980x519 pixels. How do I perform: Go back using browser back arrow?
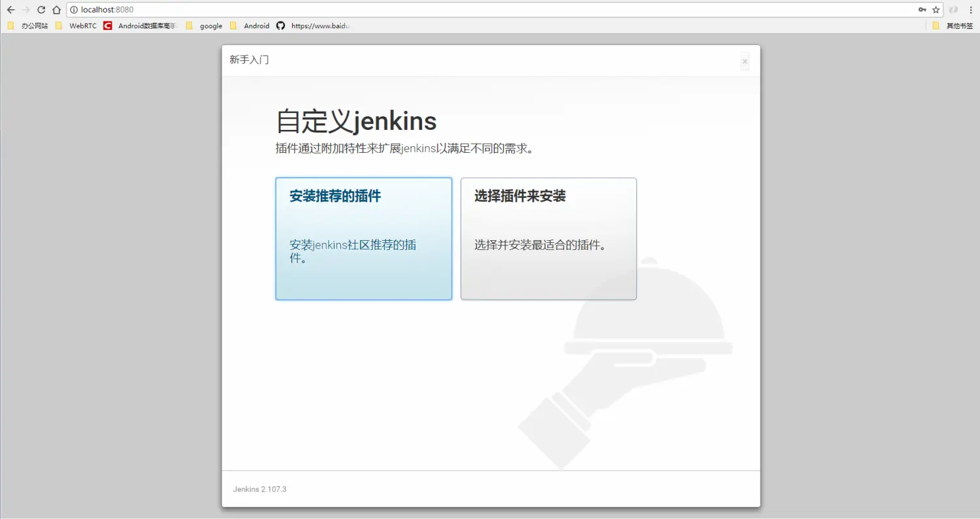(x=10, y=10)
